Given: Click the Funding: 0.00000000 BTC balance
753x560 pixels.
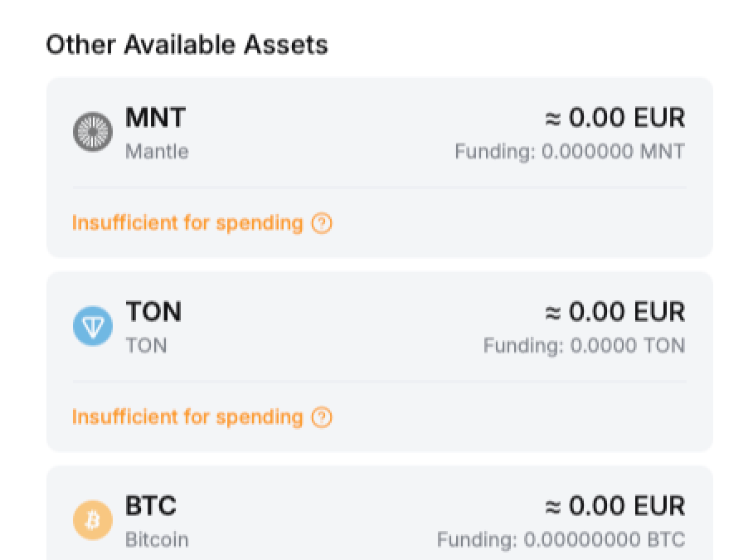Looking at the screenshot, I should (x=561, y=540).
